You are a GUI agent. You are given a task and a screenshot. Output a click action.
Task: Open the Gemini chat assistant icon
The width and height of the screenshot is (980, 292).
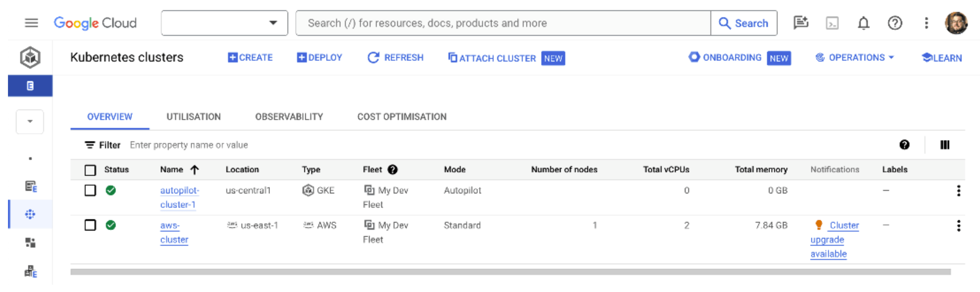coord(801,23)
